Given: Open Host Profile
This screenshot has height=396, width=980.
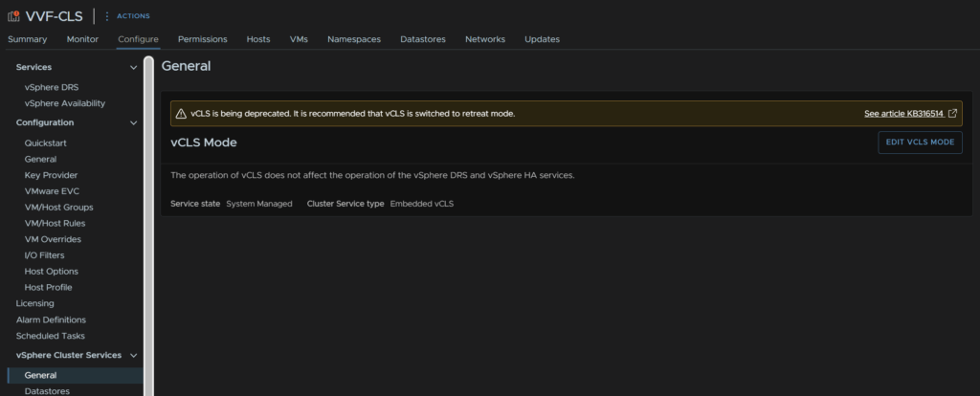Looking at the screenshot, I should 48,287.
